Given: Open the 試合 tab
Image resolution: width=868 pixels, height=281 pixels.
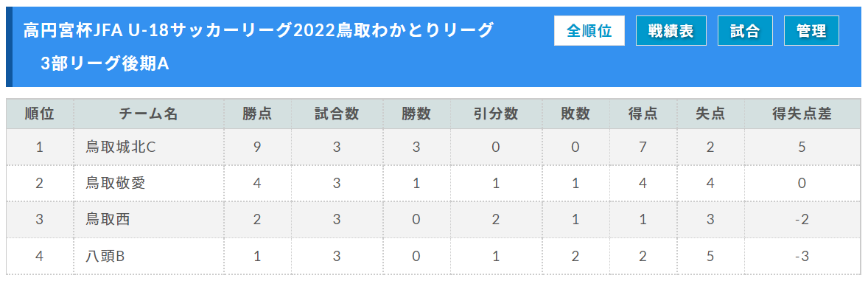Looking at the screenshot, I should point(745,30).
